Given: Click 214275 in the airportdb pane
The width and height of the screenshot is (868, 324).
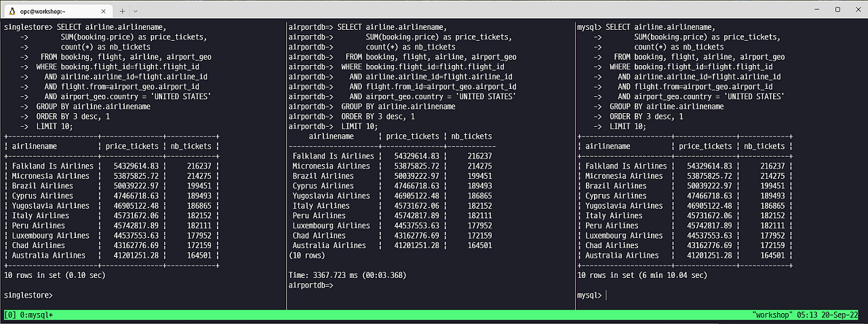Looking at the screenshot, I should 479,166.
